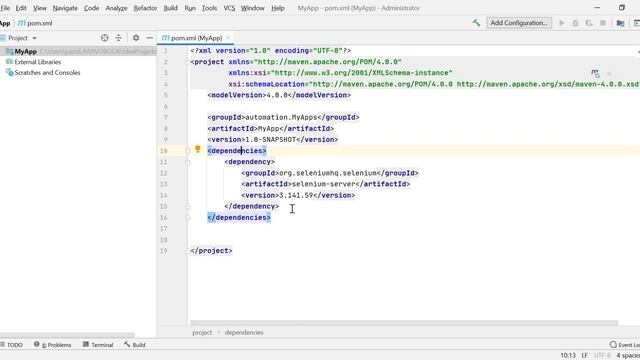Restore down the IDE window
The image size is (640, 360).
click(x=622, y=8)
